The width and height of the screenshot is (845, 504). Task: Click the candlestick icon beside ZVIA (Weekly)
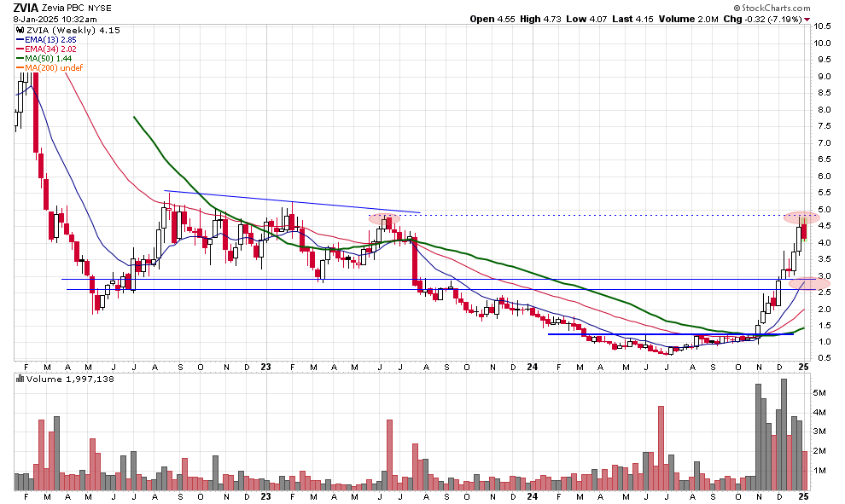click(19, 30)
